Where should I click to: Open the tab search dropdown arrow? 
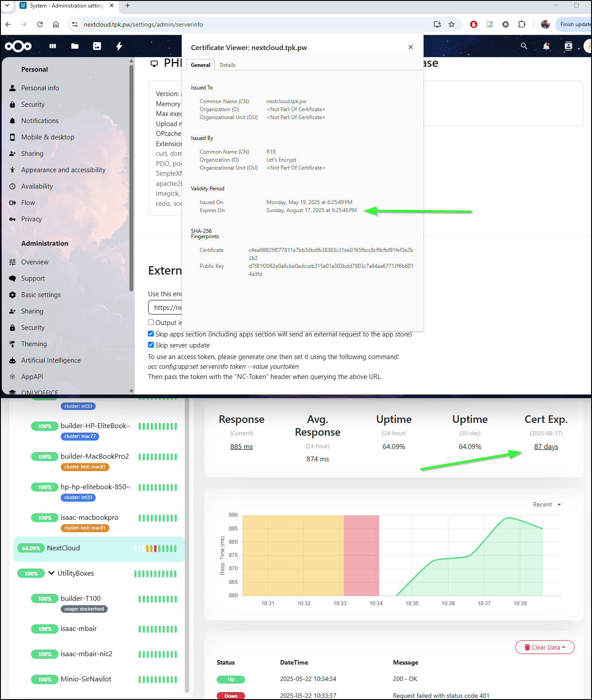click(7, 5)
